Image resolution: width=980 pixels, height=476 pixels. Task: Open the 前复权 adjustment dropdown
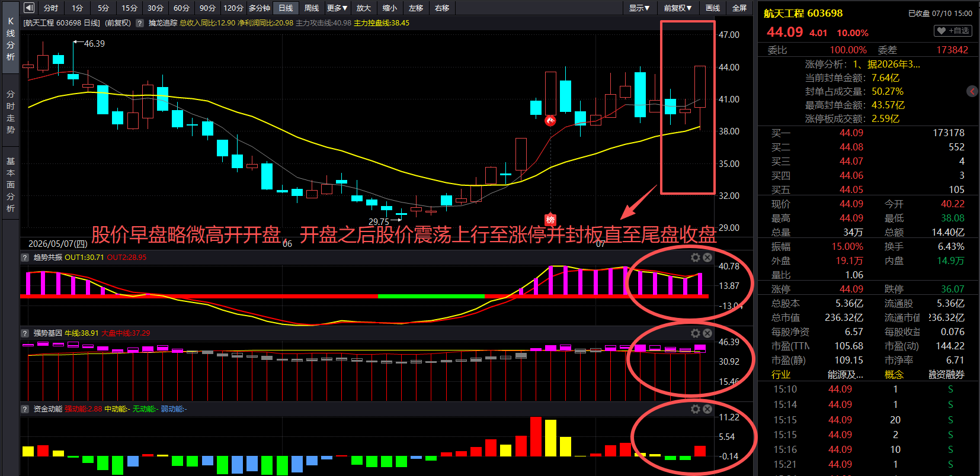(678, 8)
